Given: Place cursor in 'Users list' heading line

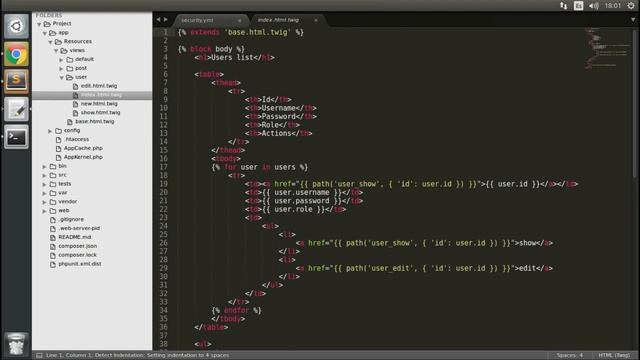Looking at the screenshot, I should point(234,58).
